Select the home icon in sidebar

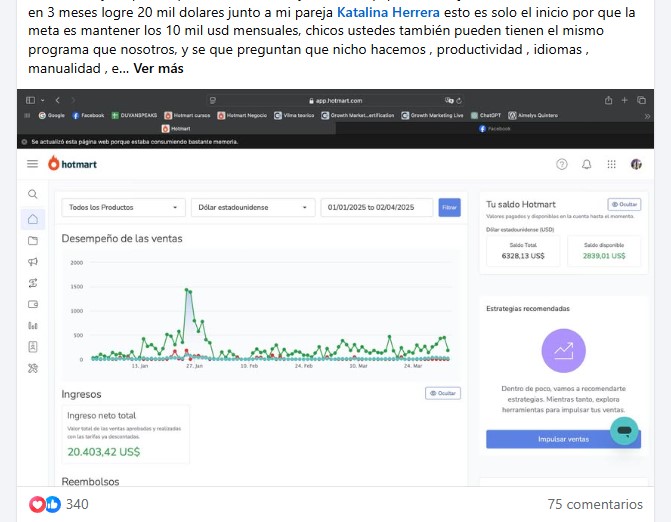tap(33, 219)
